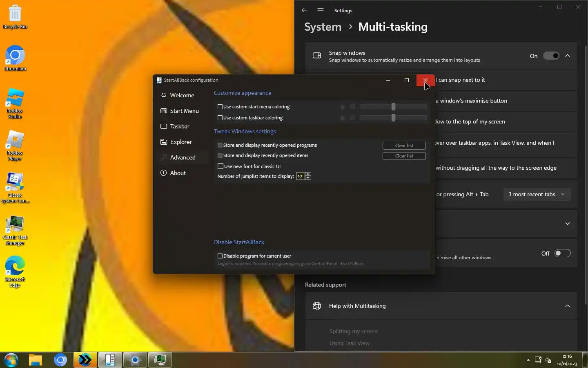Open the Explorer page in StartAllBack
Screen dimensions: 588x368
pyautogui.click(x=182, y=142)
